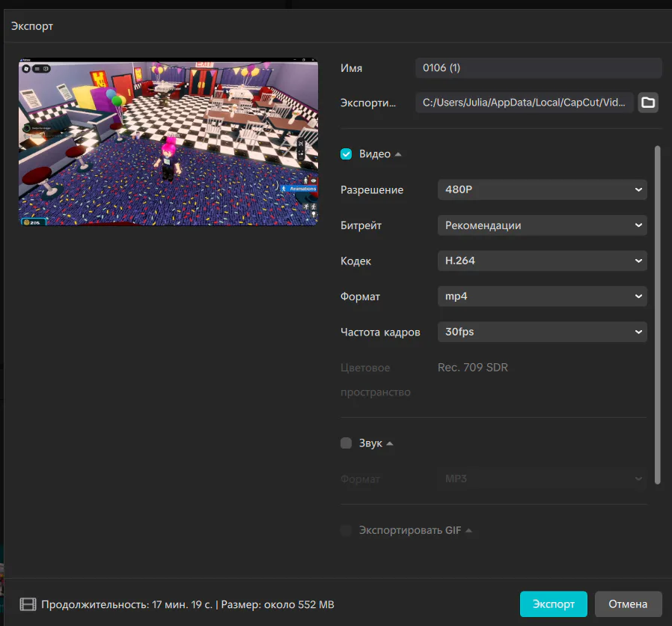
Task: Open the export folder browser icon
Action: tap(648, 103)
